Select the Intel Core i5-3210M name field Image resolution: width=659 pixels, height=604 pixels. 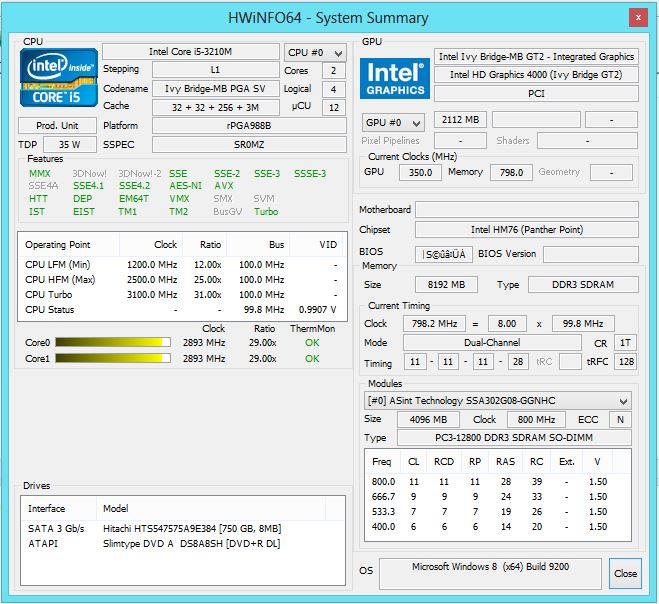point(191,52)
